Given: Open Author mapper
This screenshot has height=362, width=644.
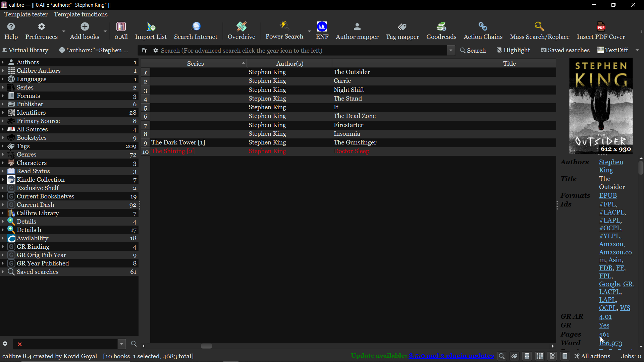Looking at the screenshot, I should coord(357,31).
